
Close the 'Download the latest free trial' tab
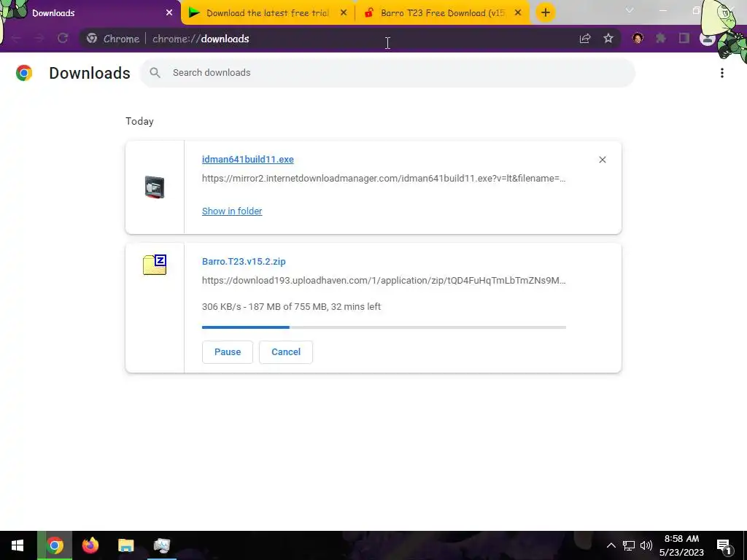pos(344,13)
